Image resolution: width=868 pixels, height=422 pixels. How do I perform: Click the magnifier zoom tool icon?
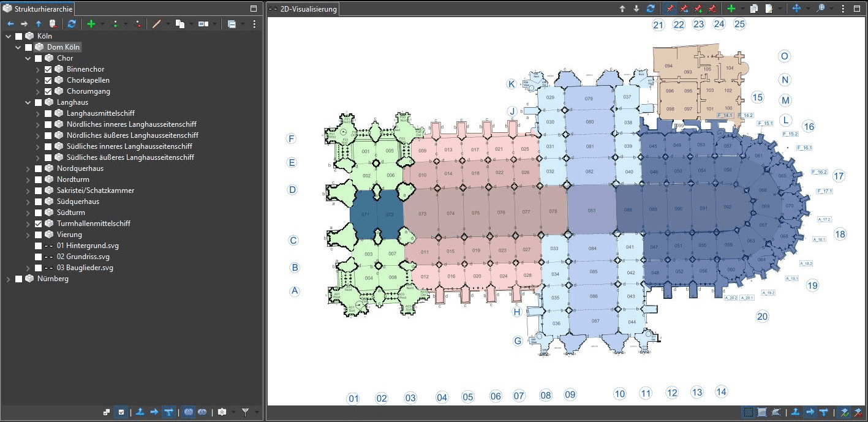(820, 9)
